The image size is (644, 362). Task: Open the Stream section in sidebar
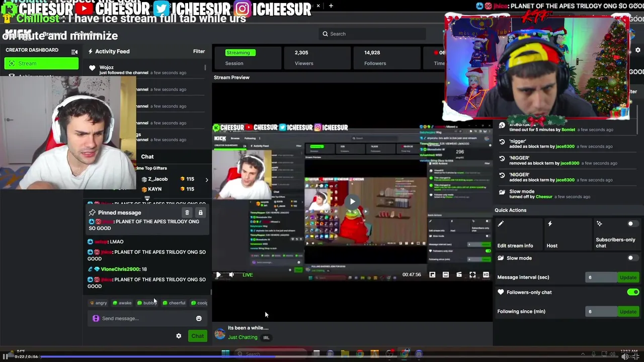41,63
